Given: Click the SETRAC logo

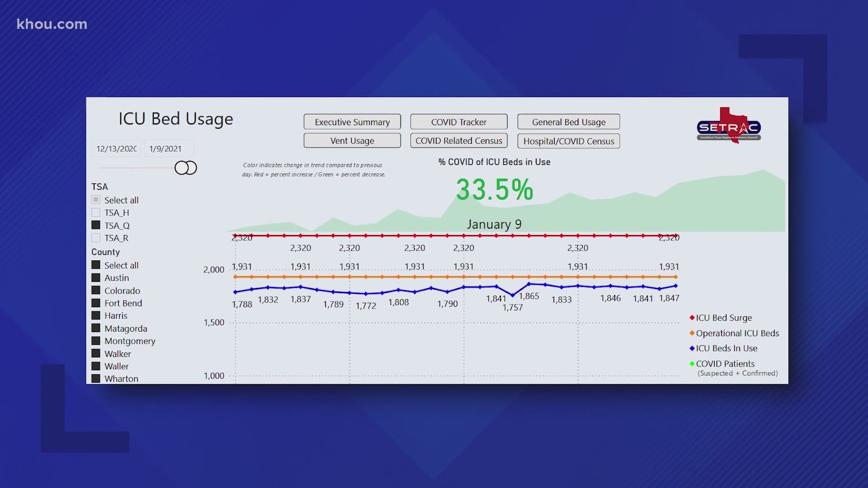Looking at the screenshot, I should (x=729, y=126).
